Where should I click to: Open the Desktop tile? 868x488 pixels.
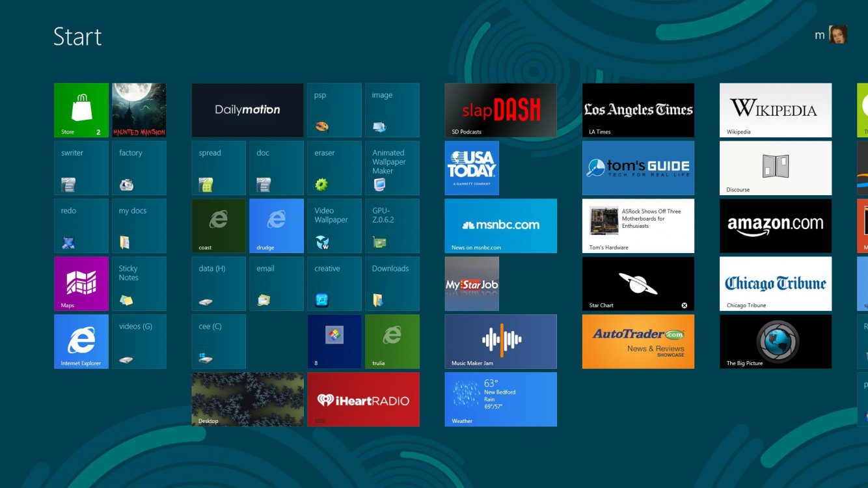coord(247,399)
